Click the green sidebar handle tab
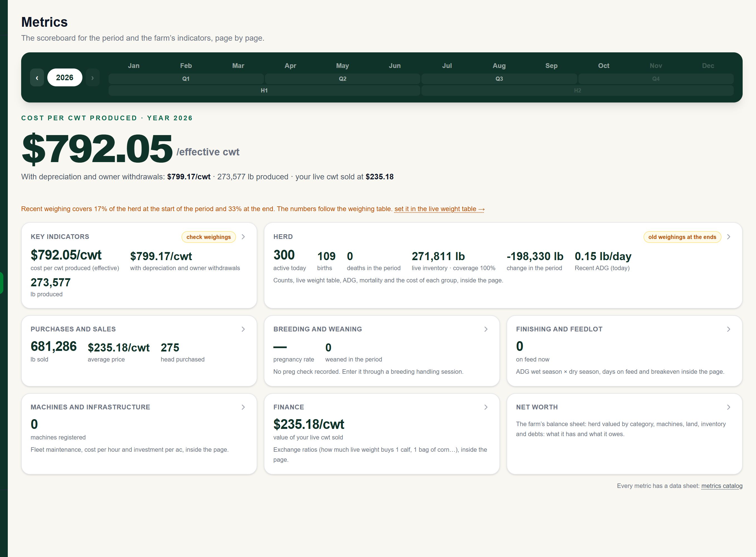Viewport: 756px width, 557px height. (x=1, y=283)
